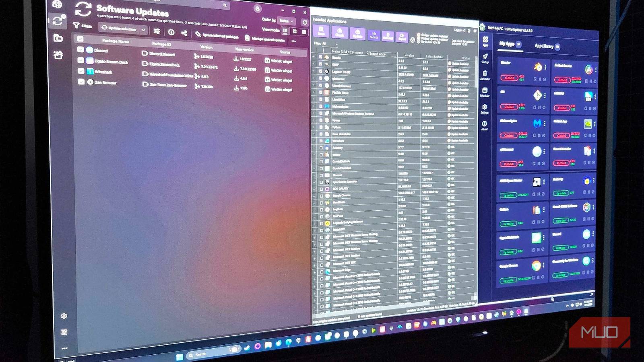Click Submit button in Installed Applications toolbar
Screen dimensions: 644x362
(x=374, y=35)
